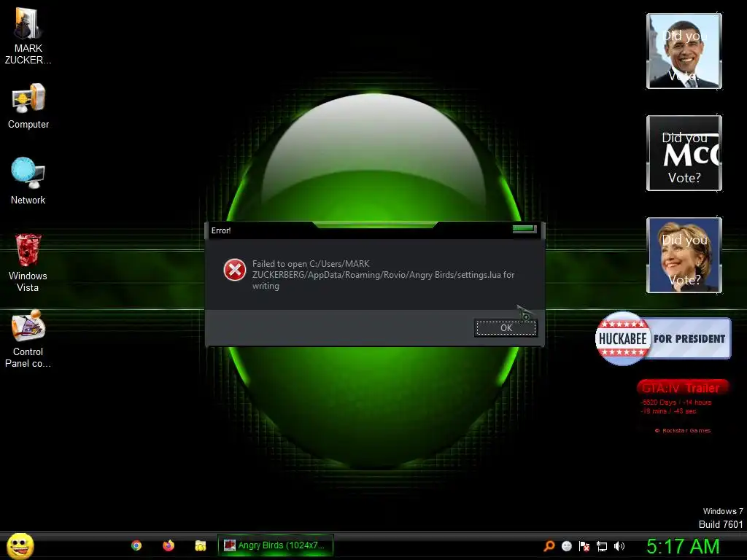The image size is (747, 560).
Task: Open the MARK ZUCKER... user folder icon
Action: pos(28,36)
